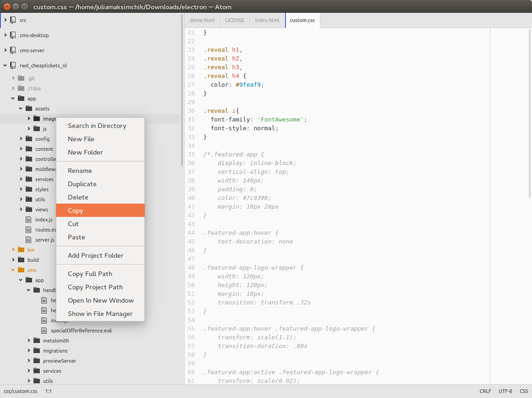Click the rwd_cheaptickets_nl repo icon
Image resolution: width=532 pixels, height=398 pixels.
(13, 65)
